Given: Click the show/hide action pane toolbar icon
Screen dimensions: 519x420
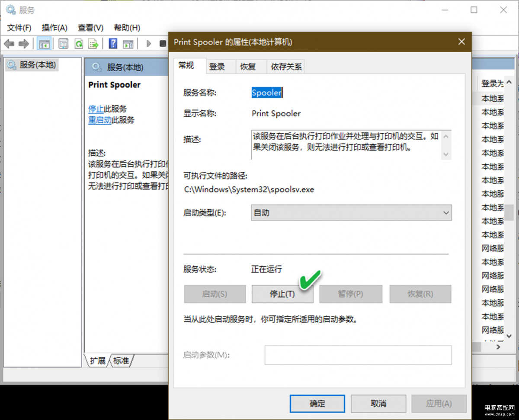Looking at the screenshot, I should click(x=128, y=44).
